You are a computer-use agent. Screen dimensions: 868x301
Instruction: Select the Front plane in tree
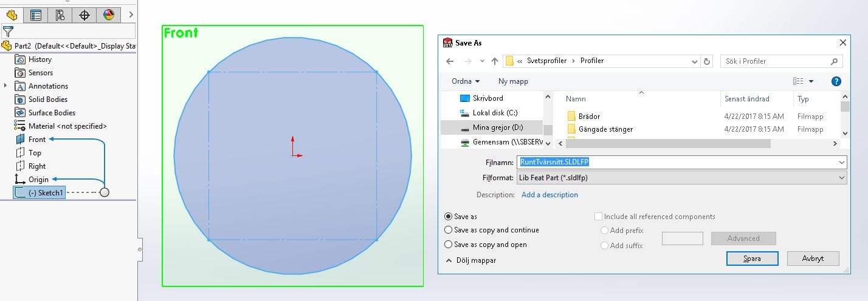(x=37, y=140)
